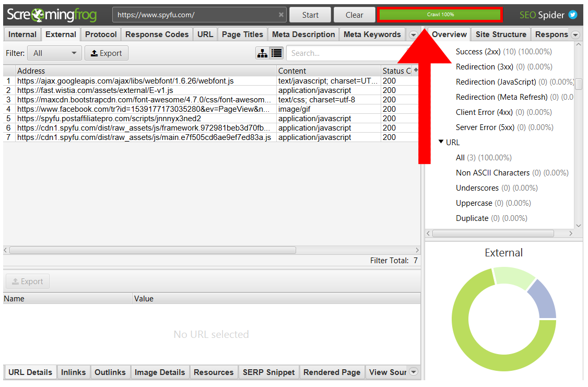Image resolution: width=588 pixels, height=387 pixels.
Task: Select Redirection (Meta Refresh) in the overview
Action: pos(514,97)
